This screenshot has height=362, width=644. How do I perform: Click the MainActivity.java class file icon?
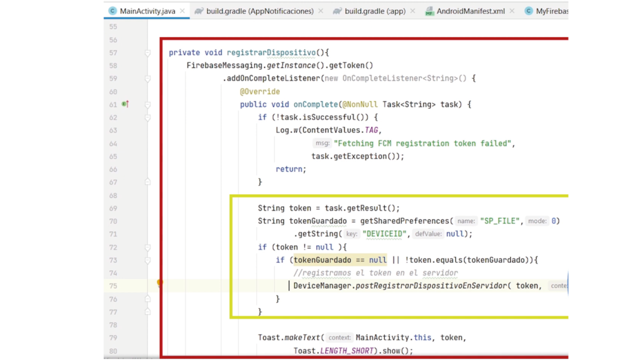point(113,11)
